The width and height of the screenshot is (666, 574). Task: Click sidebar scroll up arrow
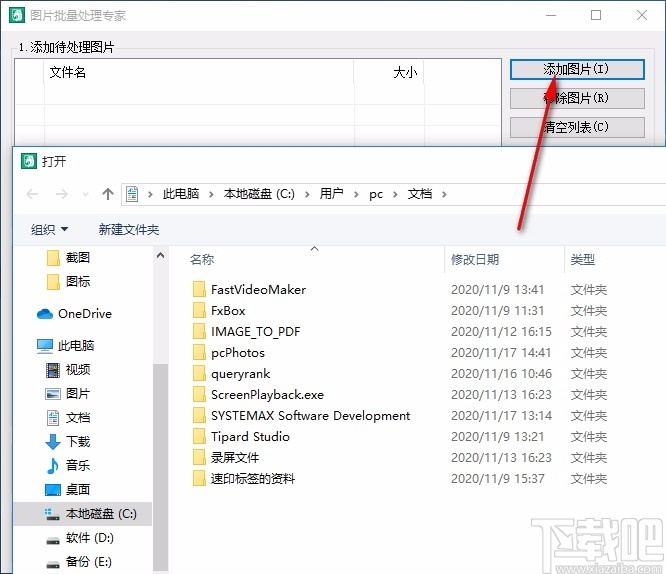[161, 256]
